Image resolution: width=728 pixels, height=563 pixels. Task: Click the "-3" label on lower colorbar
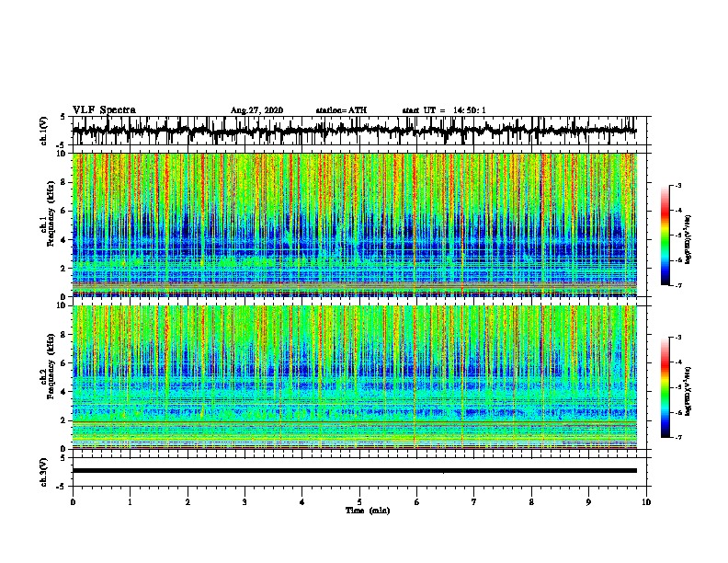tap(677, 338)
